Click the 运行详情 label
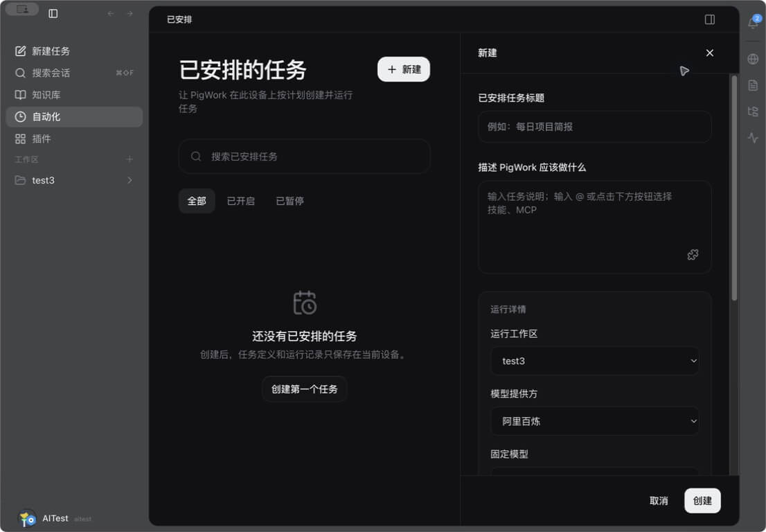 point(508,309)
